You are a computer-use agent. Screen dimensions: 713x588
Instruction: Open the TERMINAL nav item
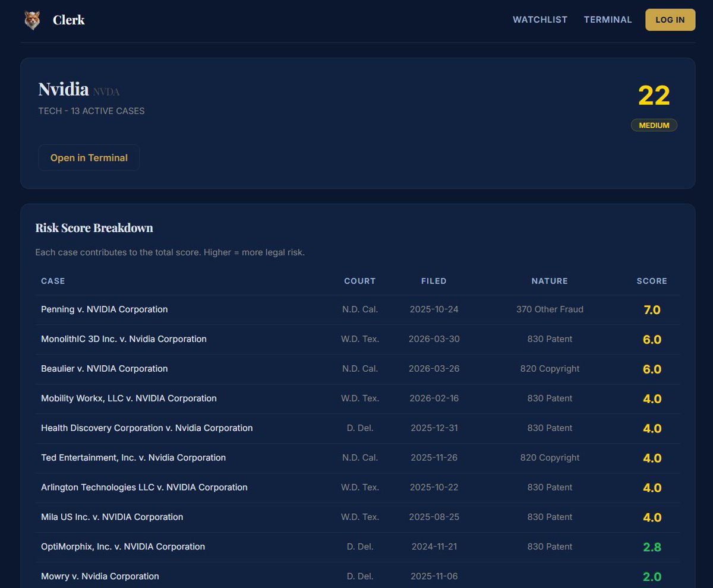[608, 20]
